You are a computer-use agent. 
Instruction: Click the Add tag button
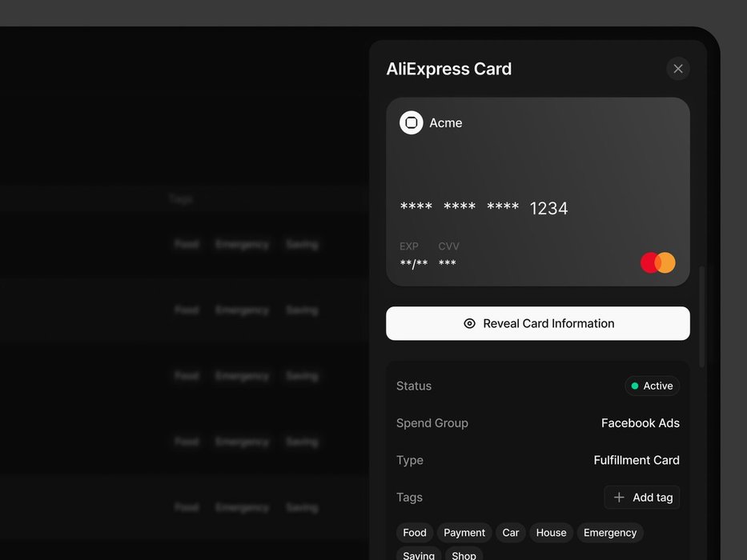click(x=642, y=498)
